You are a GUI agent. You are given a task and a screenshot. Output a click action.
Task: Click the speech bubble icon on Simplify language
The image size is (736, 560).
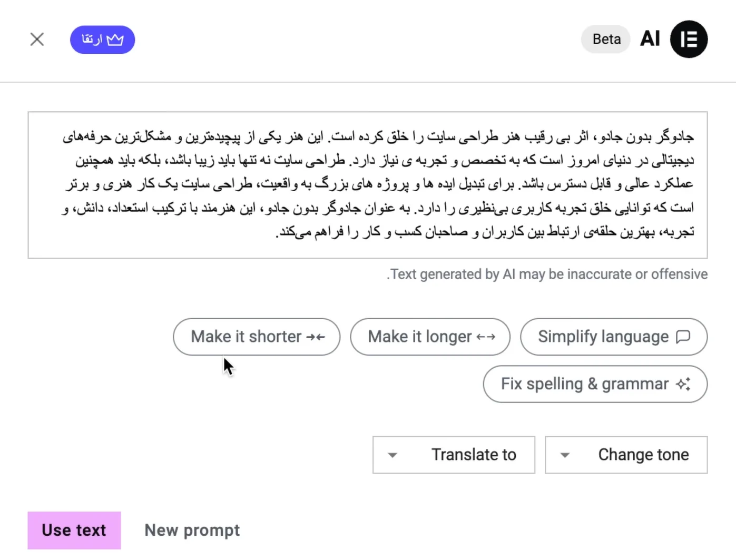pyautogui.click(x=683, y=336)
